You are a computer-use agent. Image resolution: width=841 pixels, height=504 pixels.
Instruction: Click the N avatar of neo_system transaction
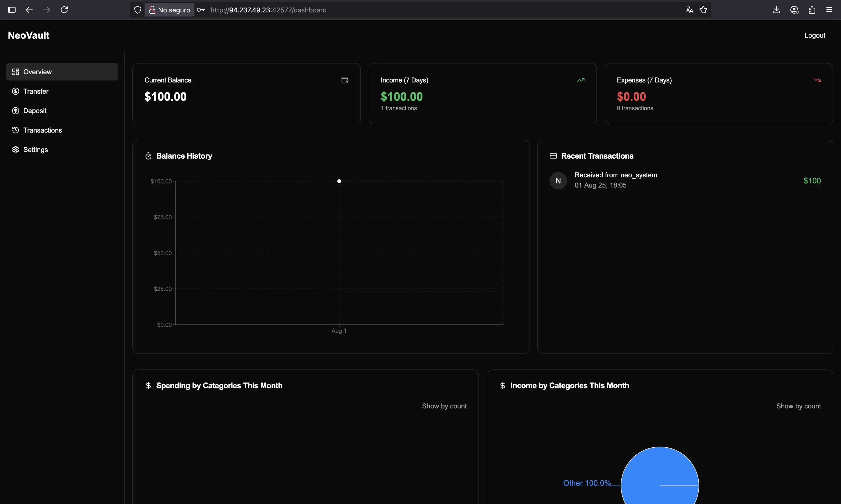point(558,181)
